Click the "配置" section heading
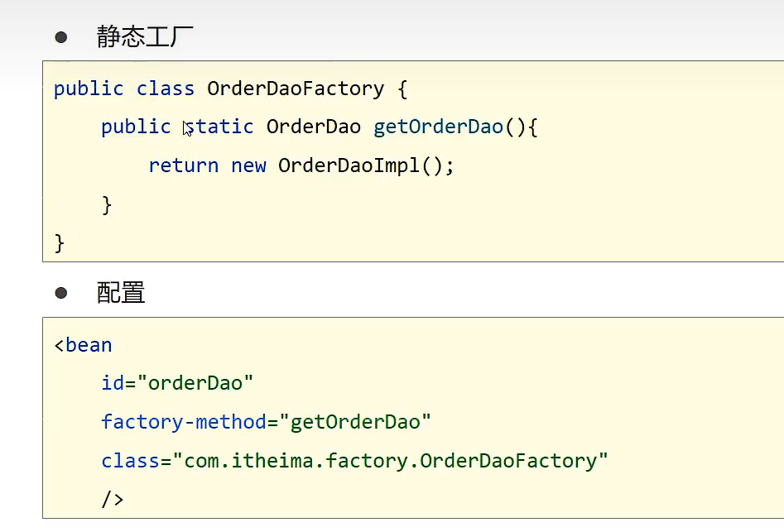The image size is (784, 532). point(121,292)
